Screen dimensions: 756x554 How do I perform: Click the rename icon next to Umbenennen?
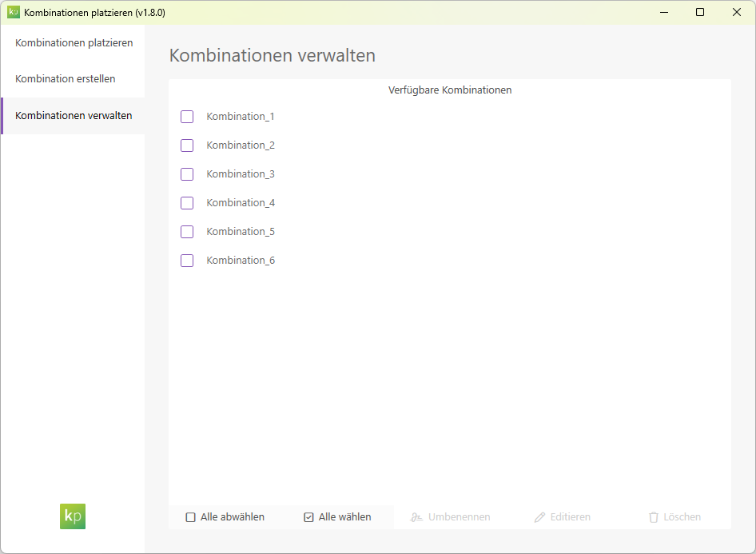click(416, 516)
